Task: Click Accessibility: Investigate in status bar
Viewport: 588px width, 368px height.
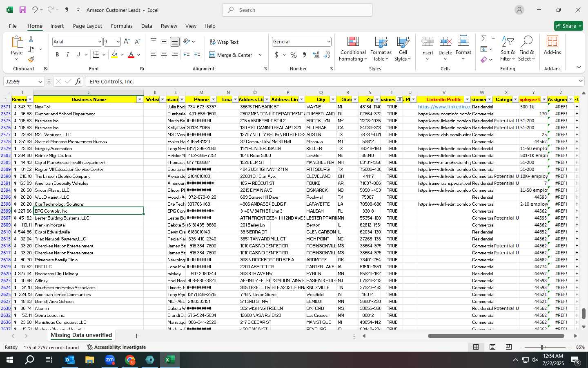Action: tap(116, 347)
